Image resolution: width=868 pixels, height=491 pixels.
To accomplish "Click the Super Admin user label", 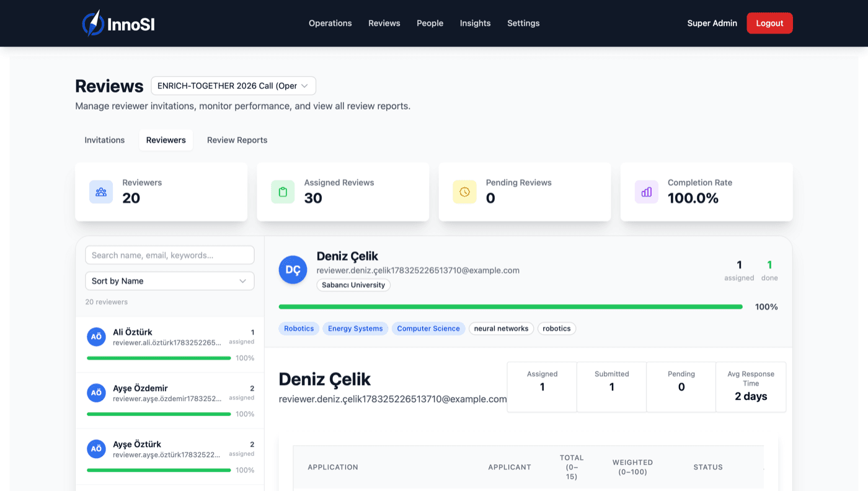I will click(712, 23).
